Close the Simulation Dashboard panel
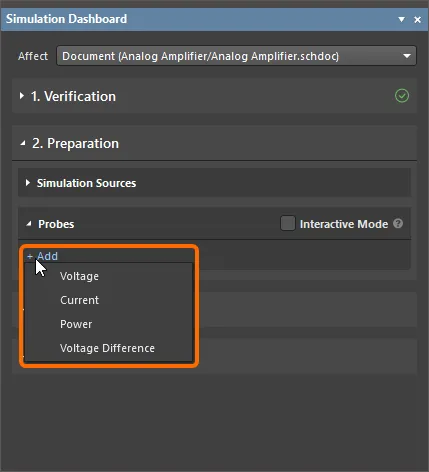This screenshot has height=472, width=429. point(417,20)
